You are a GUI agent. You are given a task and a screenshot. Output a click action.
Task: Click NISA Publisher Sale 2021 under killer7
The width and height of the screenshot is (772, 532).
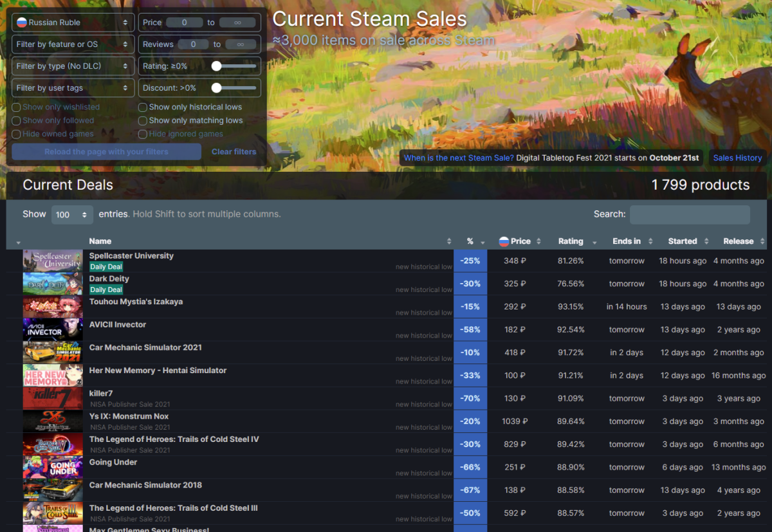click(131, 405)
